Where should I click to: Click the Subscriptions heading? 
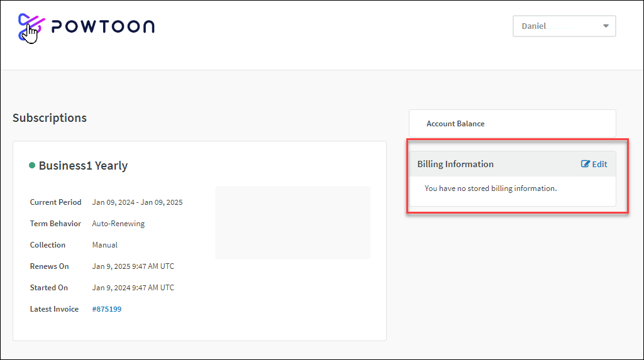pos(50,118)
